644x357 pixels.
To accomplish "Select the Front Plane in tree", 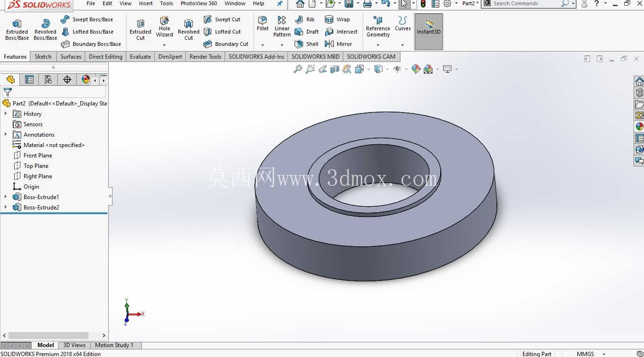I will (x=38, y=156).
